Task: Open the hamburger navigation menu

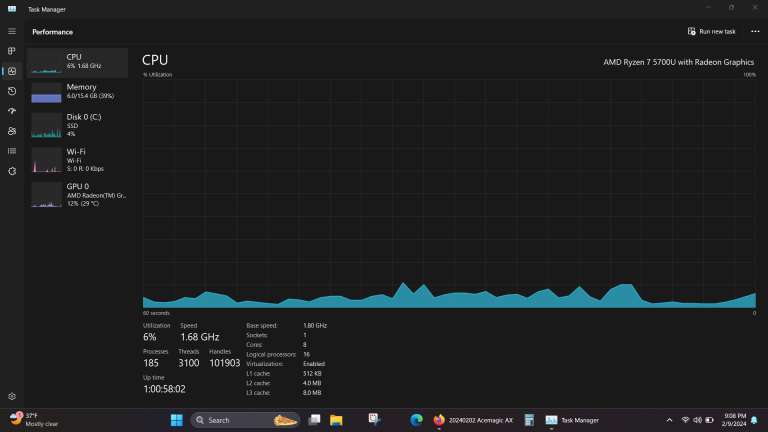Action: [x=12, y=31]
